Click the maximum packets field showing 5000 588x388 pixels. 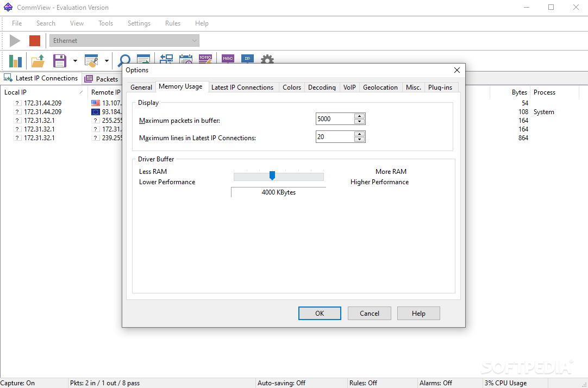(x=335, y=119)
